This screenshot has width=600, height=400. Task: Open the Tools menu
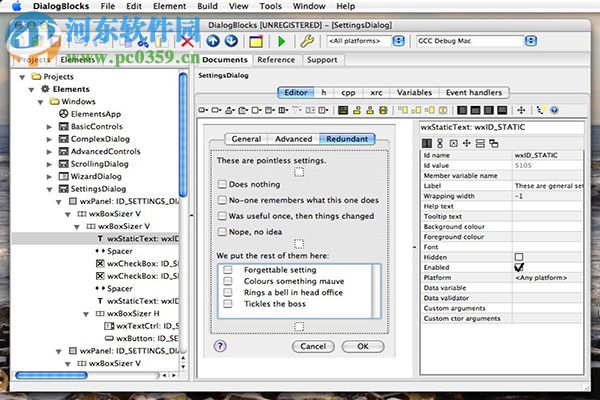click(x=271, y=6)
